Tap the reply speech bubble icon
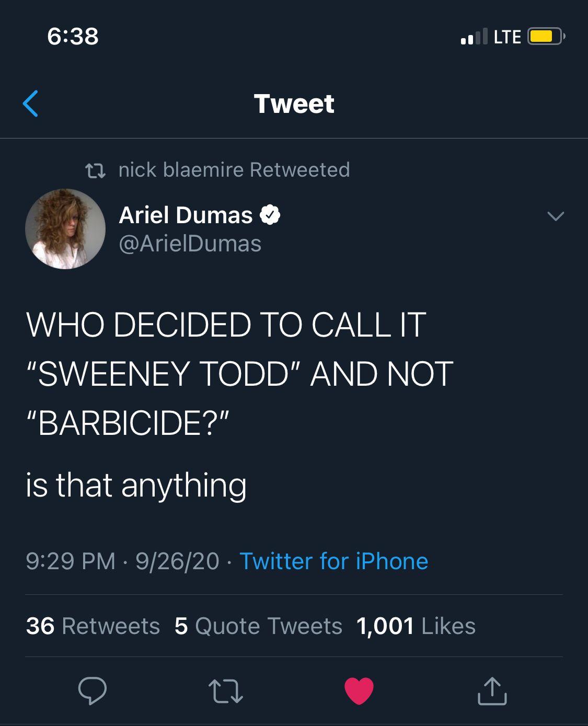Screen dimensions: 588x726 (x=93, y=690)
